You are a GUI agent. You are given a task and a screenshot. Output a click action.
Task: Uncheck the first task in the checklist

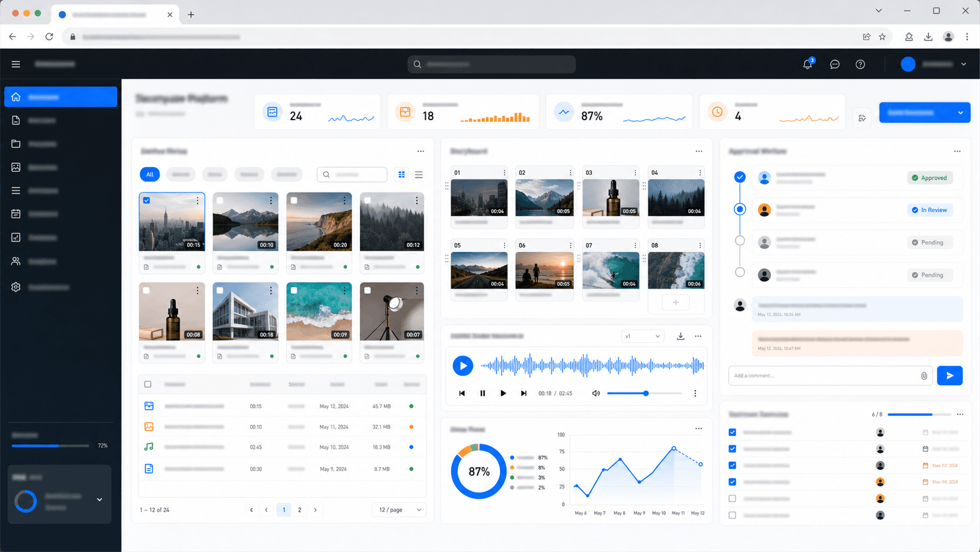point(732,432)
